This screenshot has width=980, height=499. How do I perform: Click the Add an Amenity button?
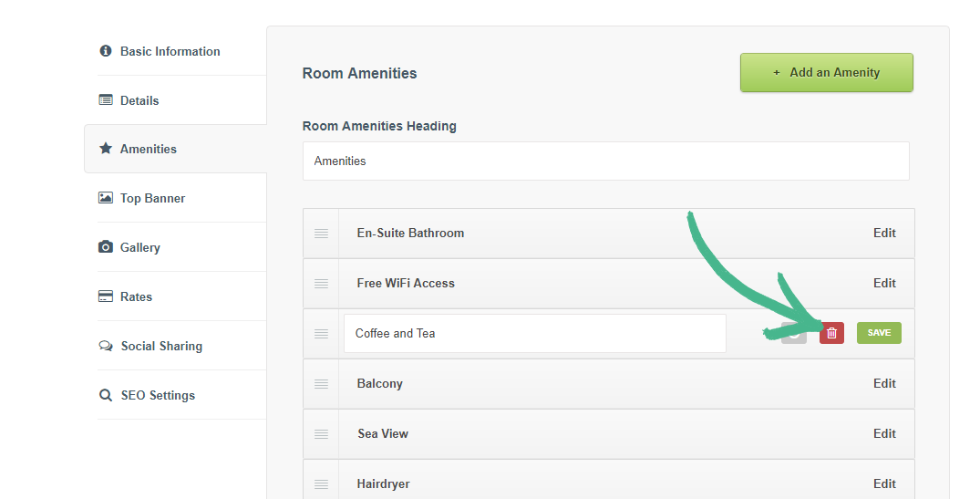coord(826,73)
